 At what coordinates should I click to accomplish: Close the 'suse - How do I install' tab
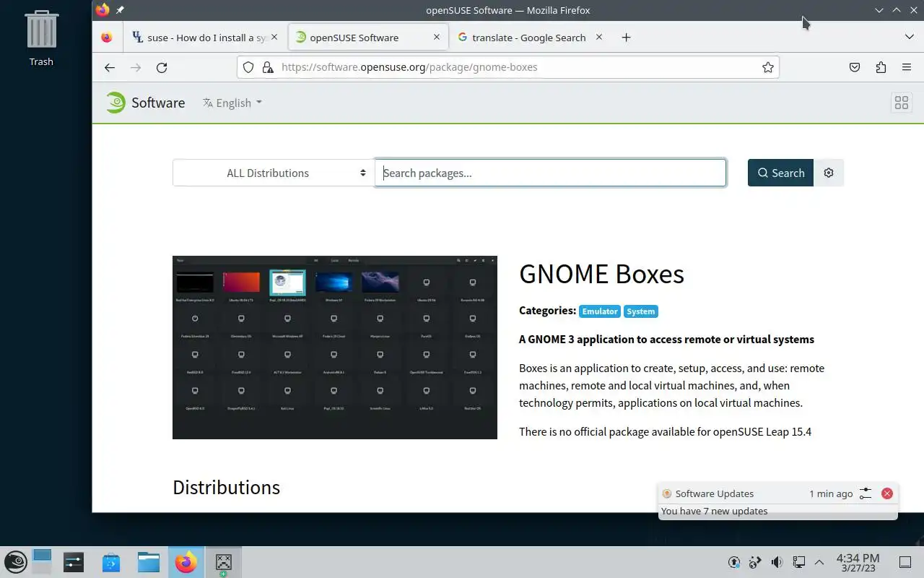[274, 37]
